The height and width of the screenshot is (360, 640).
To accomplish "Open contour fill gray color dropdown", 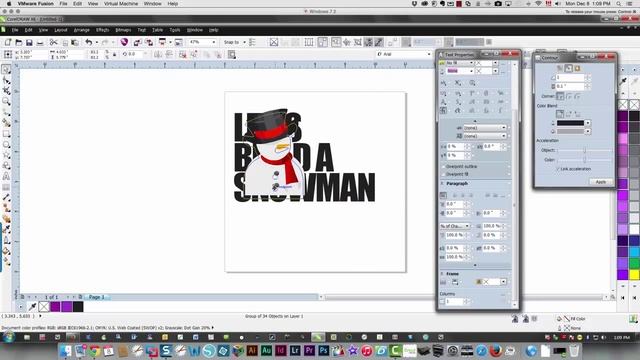I will [587, 131].
